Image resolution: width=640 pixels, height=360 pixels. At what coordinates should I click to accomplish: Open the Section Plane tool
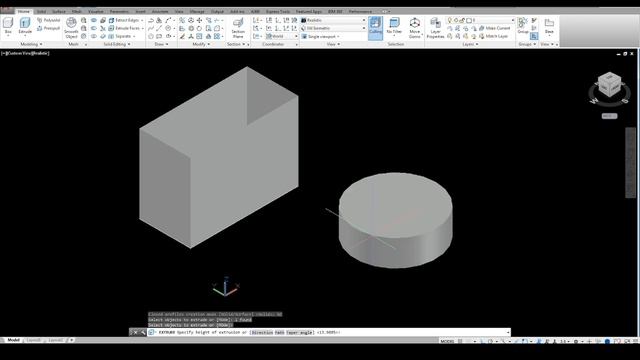238,28
